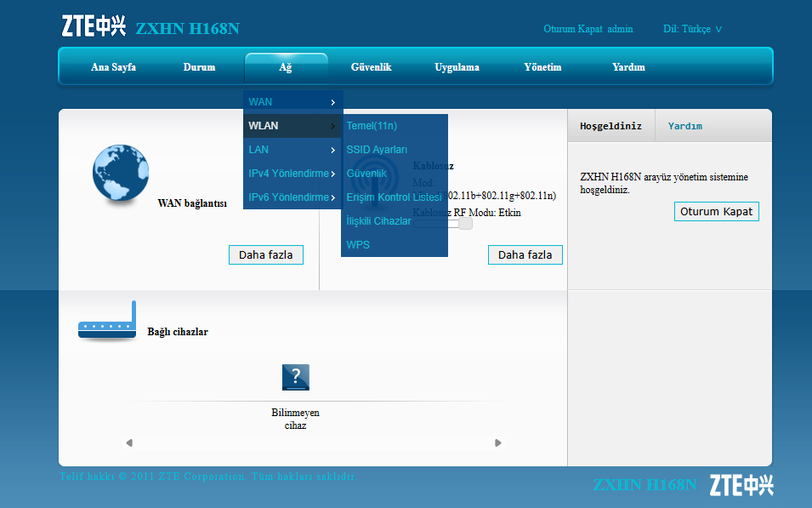Click the ZXHN H168N footer title
The width and height of the screenshot is (812, 508).
coord(645,485)
